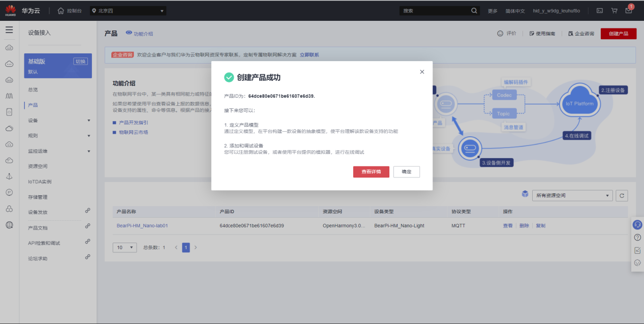Select IoTDA实例 in the sidebar
This screenshot has height=324, width=644.
[x=40, y=182]
